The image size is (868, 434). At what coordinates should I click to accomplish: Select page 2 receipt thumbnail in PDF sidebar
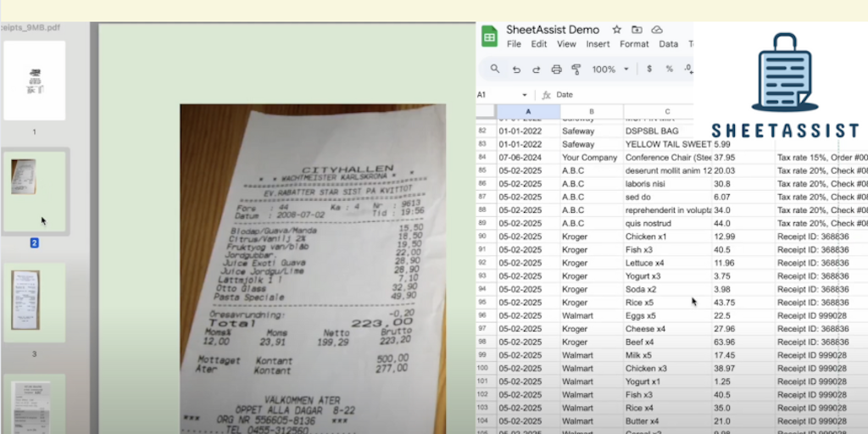34,192
